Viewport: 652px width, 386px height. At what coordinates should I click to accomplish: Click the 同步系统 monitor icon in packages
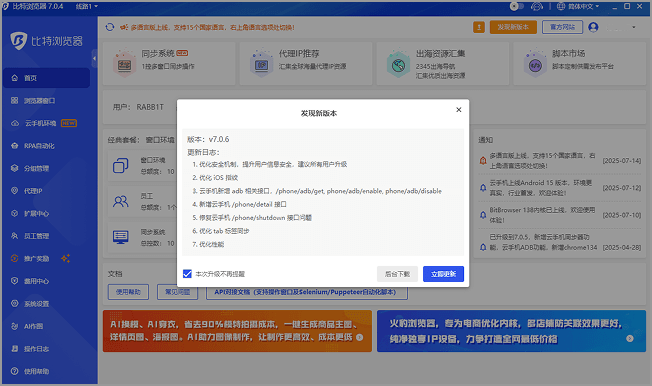tap(121, 237)
